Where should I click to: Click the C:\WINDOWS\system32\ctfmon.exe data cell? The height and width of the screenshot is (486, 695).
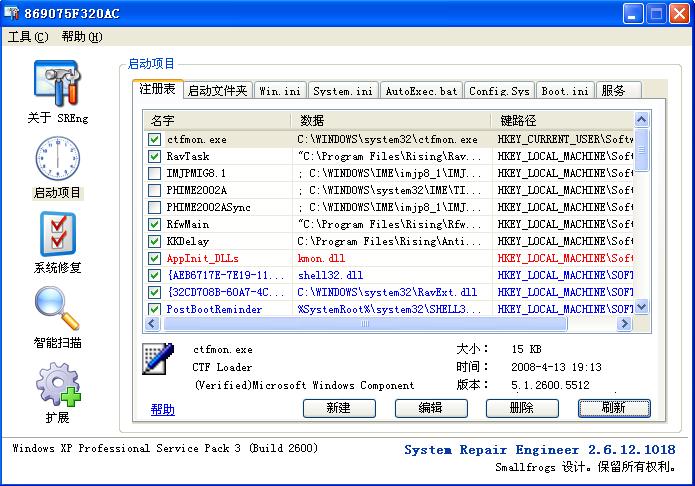point(387,139)
